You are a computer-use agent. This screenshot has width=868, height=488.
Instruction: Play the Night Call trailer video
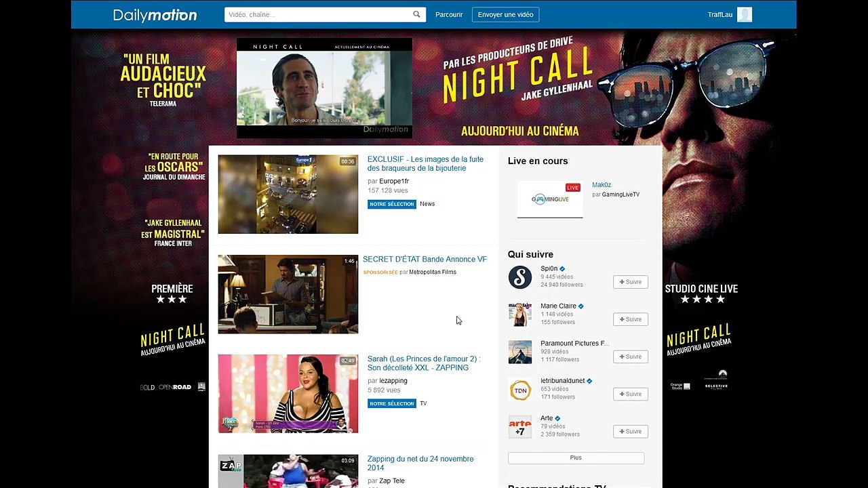[324, 88]
